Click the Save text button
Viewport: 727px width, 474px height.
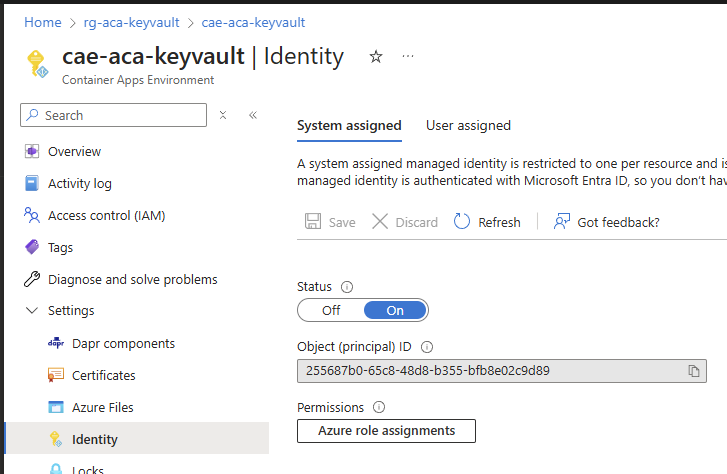[x=342, y=223]
